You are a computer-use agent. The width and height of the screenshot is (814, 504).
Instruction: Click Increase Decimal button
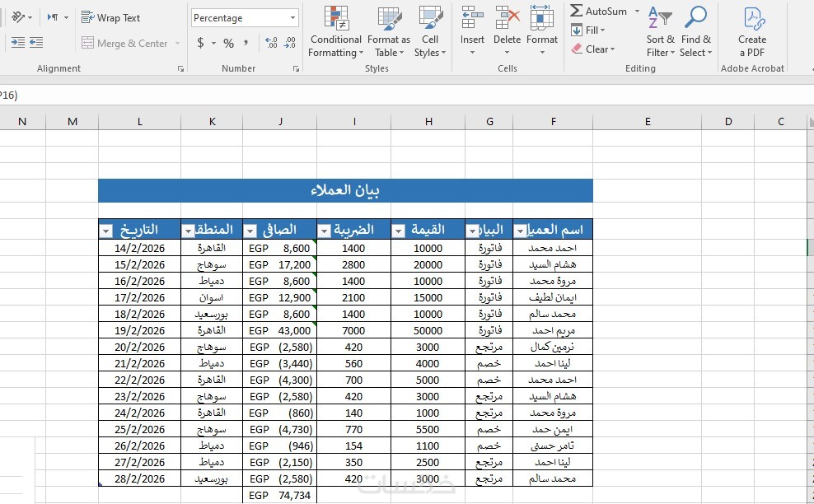(271, 43)
